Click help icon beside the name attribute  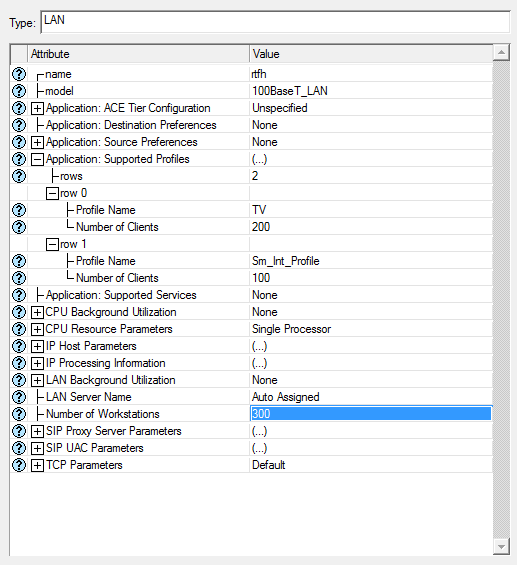[x=19, y=74]
